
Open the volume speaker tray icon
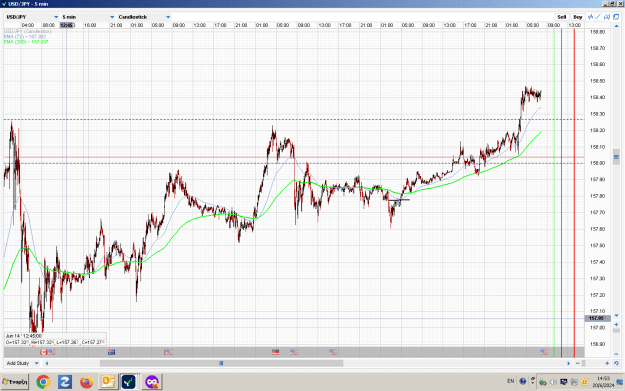coord(553,382)
